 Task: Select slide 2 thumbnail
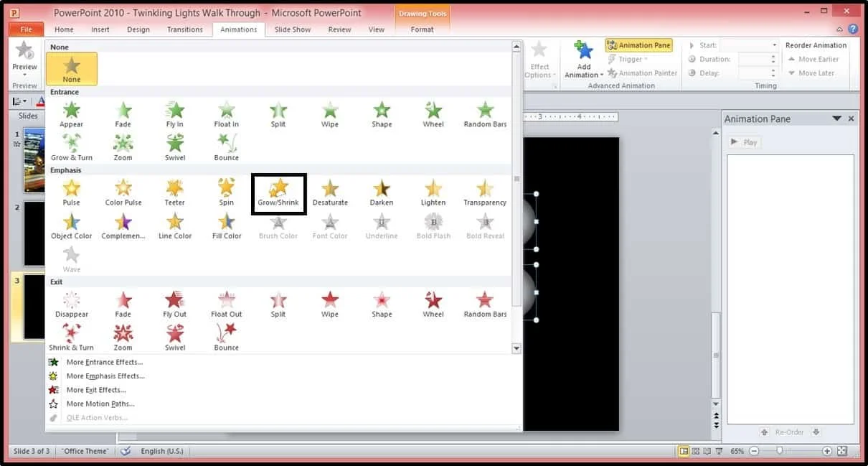tap(34, 234)
